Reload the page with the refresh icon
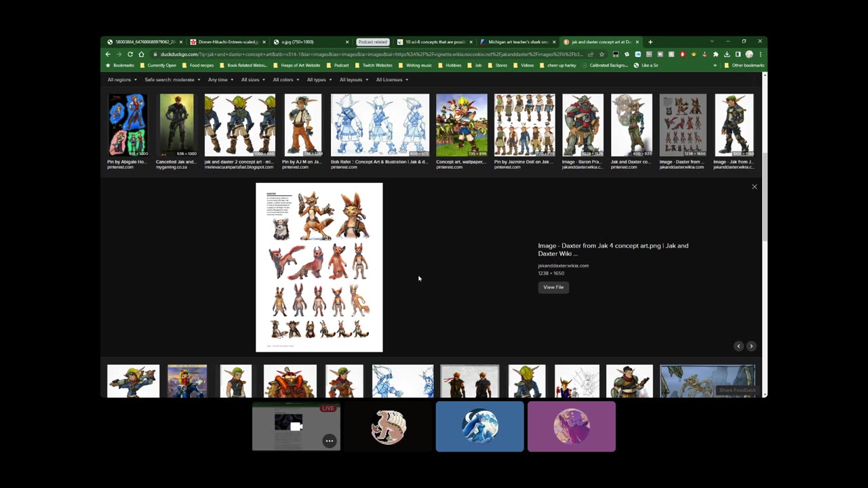 click(x=130, y=54)
